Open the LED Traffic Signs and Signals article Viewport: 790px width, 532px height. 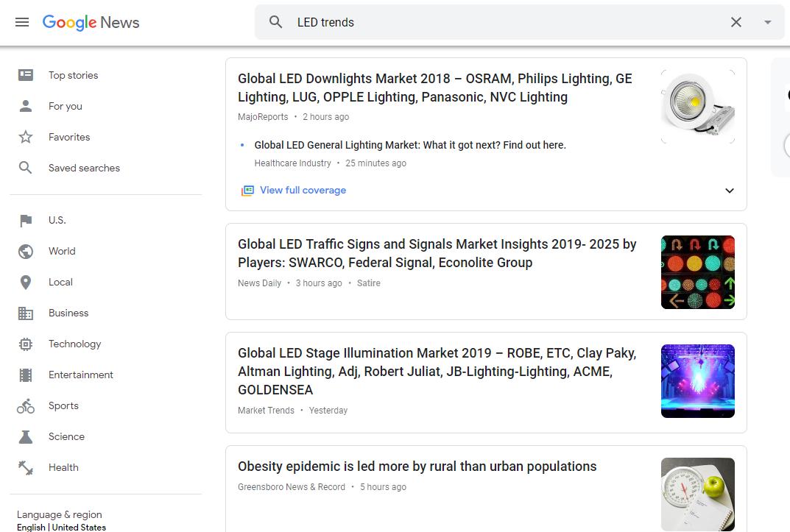[x=437, y=253]
